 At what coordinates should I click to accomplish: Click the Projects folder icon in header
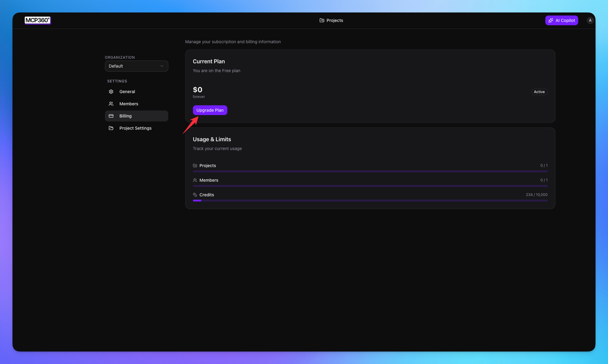click(x=322, y=20)
